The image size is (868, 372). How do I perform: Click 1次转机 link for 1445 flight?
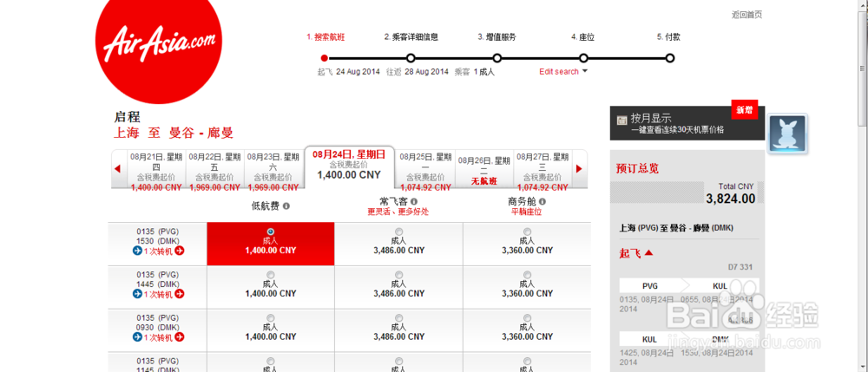coord(158,294)
